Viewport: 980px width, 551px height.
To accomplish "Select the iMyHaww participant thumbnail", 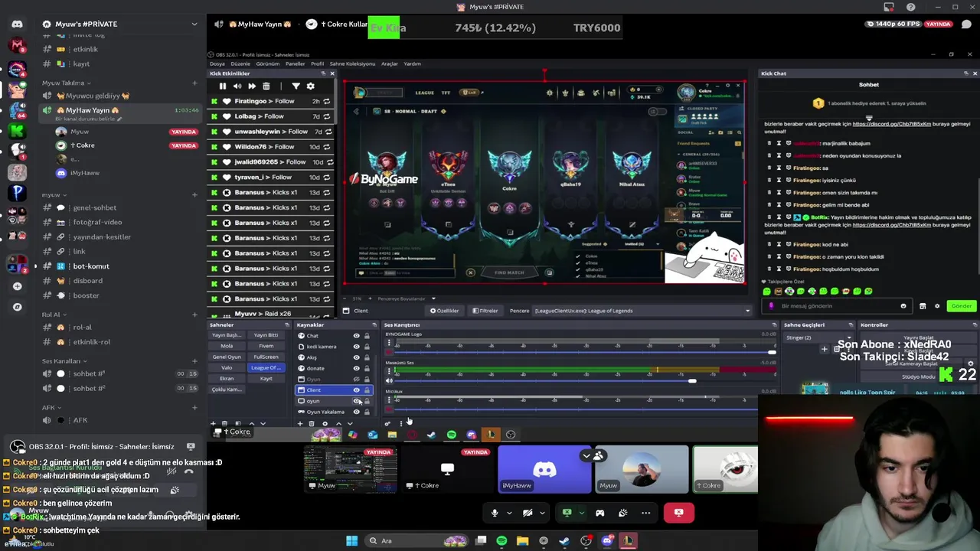I will point(544,469).
